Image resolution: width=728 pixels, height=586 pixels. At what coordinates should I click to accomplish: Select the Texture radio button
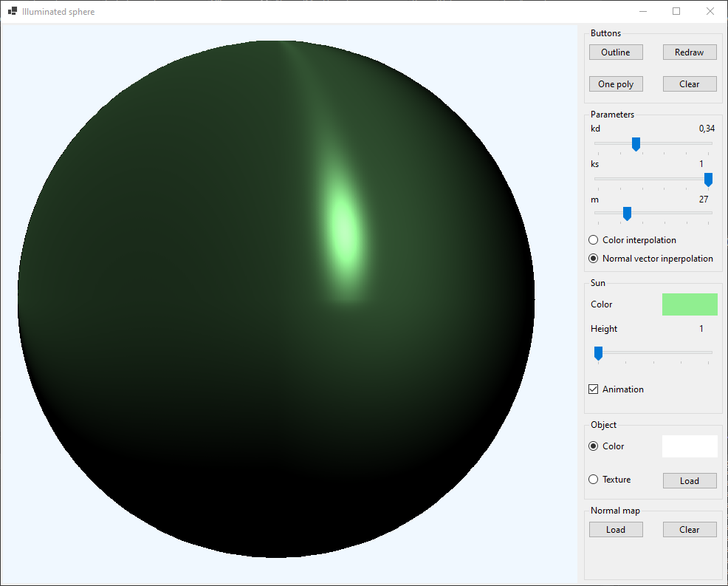tap(593, 480)
